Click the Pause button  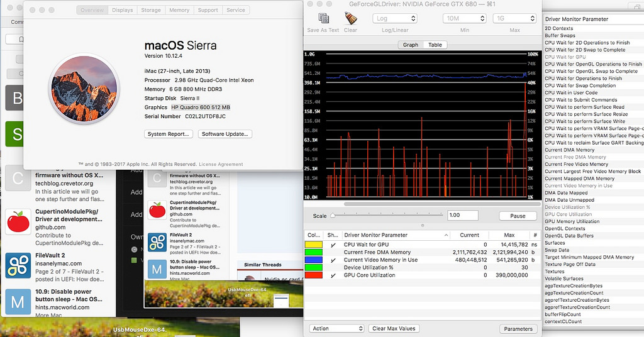tap(518, 216)
